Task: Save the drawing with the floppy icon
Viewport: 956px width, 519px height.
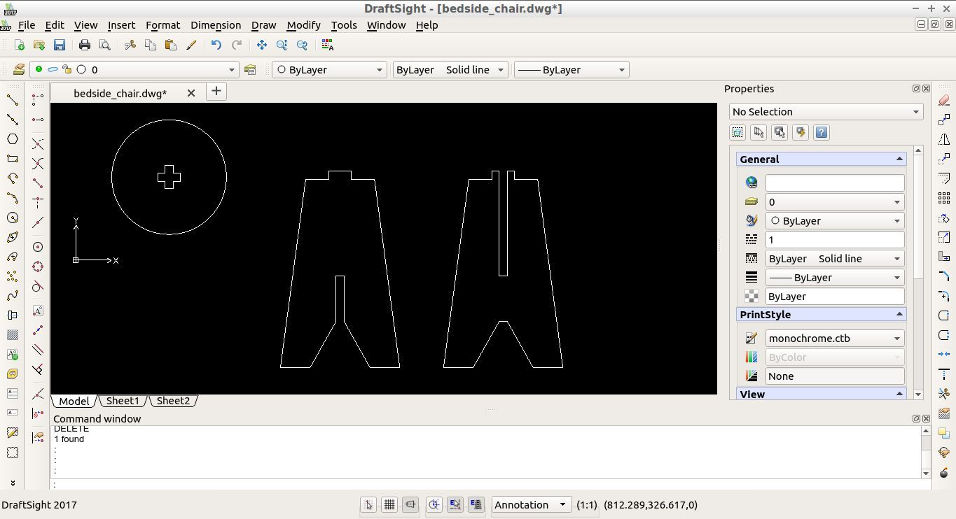Action: (59, 45)
